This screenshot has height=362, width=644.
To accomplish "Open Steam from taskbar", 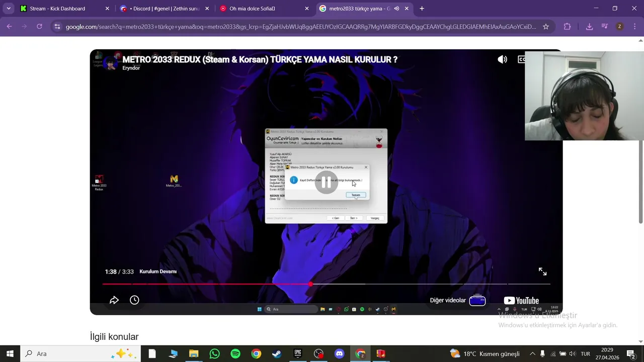I will 277,354.
